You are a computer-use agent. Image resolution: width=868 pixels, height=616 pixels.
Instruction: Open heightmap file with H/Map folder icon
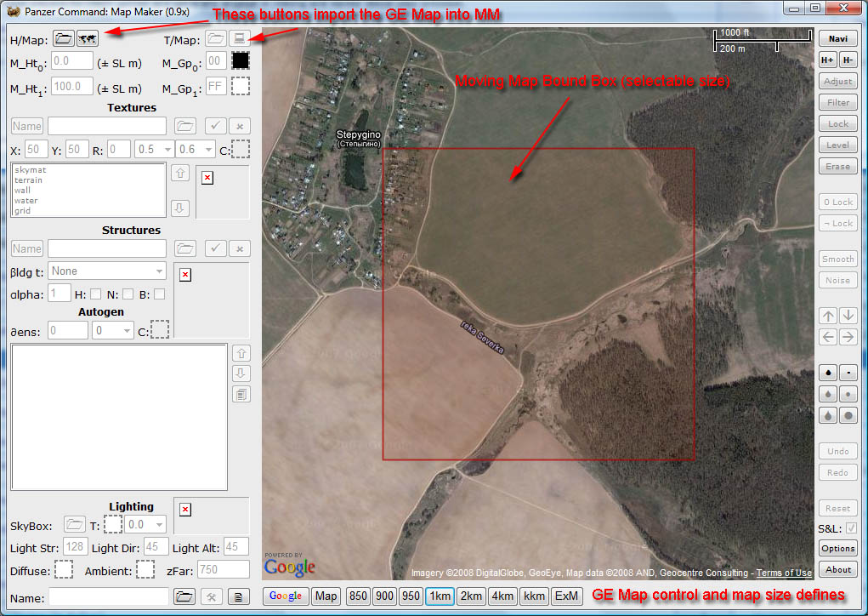click(x=63, y=38)
